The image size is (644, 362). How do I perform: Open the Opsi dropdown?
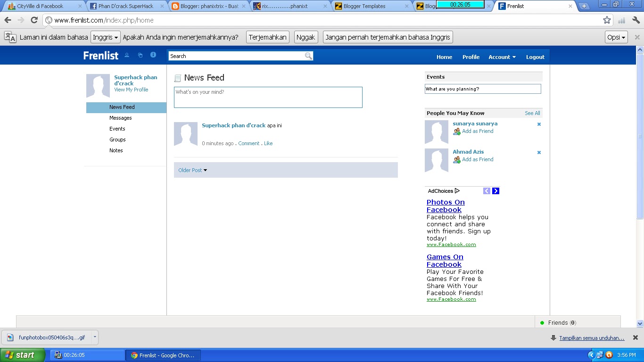616,37
